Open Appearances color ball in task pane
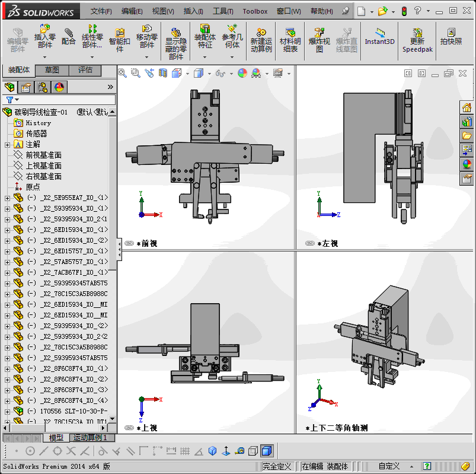This screenshot has height=474, width=476. (x=467, y=164)
